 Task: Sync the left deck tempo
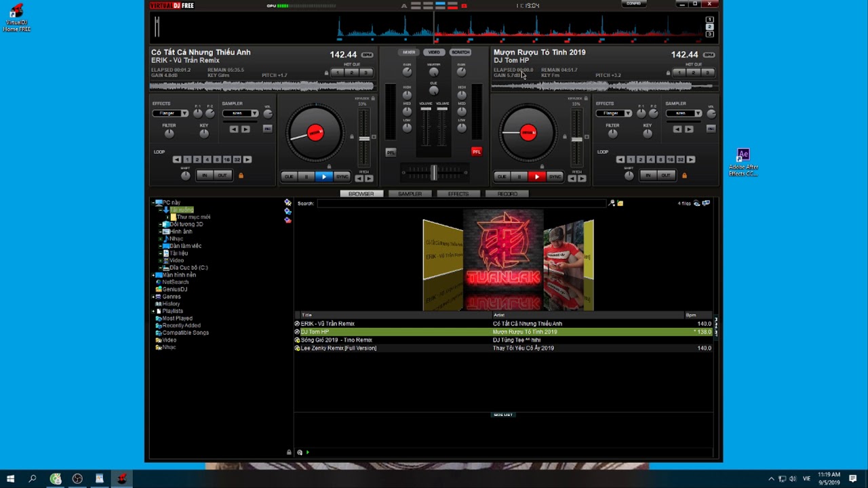tap(342, 176)
